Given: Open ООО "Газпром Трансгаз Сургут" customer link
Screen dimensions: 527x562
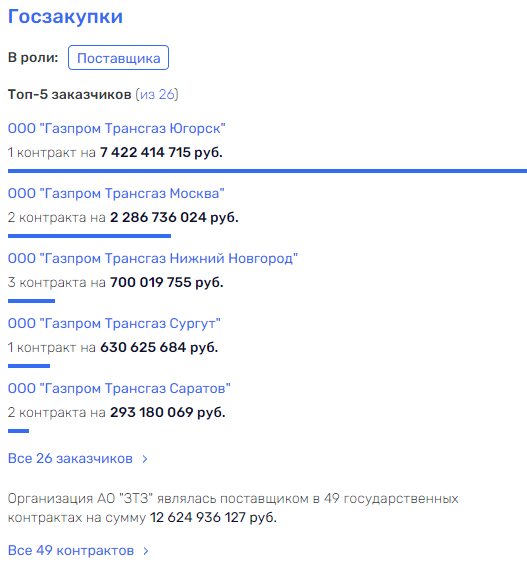Looking at the screenshot, I should point(114,323).
